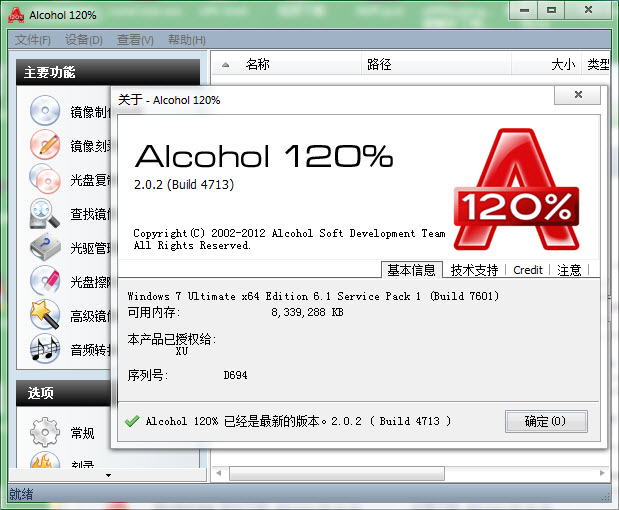The width and height of the screenshot is (619, 510).
Task: Click the sort arrow in the first column header
Action: 225,64
